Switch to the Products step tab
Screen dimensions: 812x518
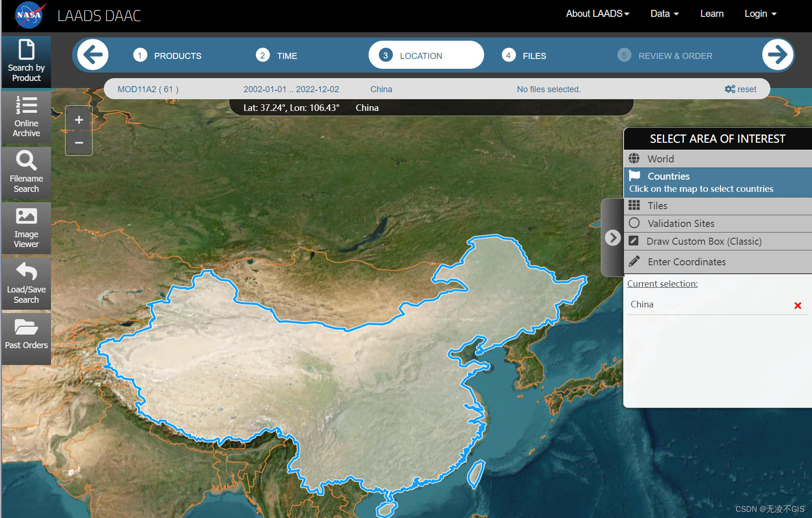167,56
